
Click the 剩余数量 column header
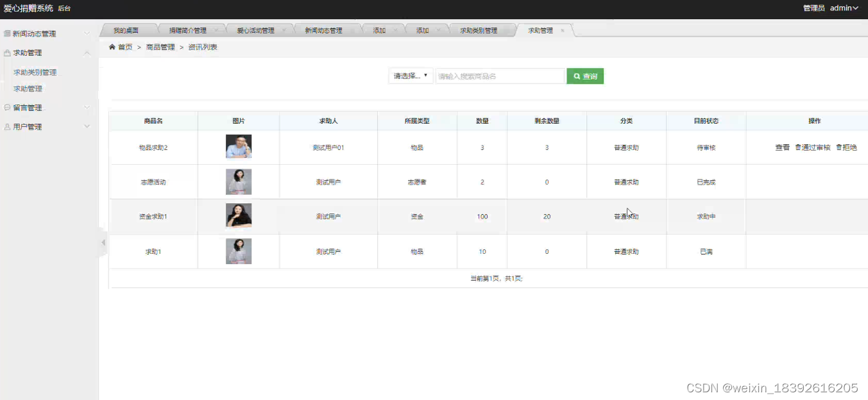pos(547,121)
